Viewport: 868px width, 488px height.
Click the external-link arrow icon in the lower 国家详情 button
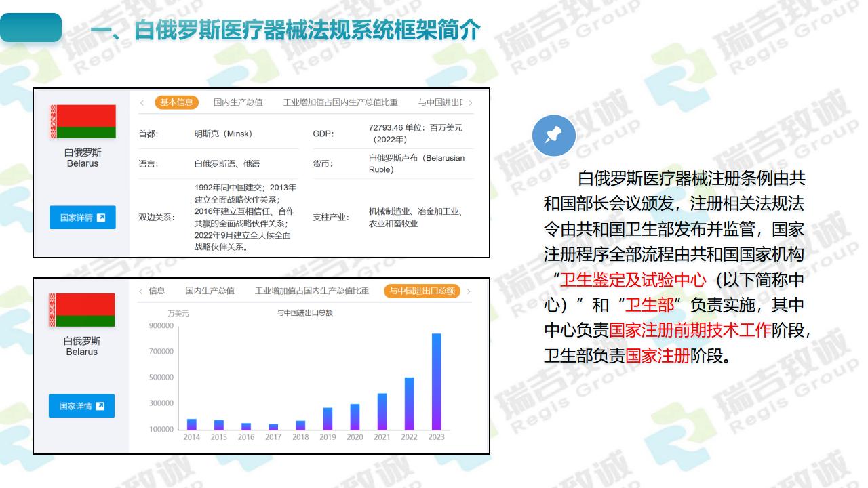point(100,406)
